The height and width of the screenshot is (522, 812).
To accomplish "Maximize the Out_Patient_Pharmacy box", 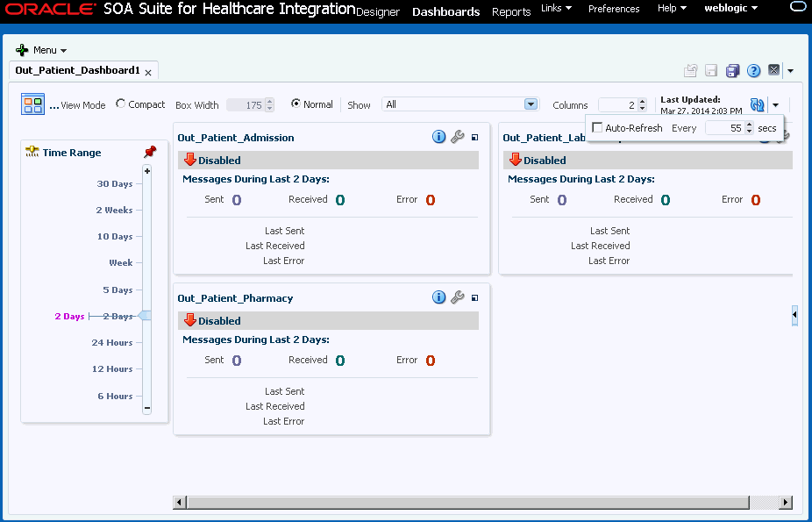I will click(475, 298).
